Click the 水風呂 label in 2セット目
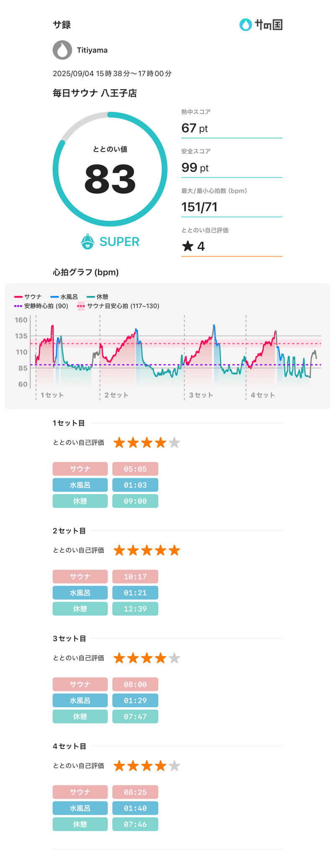The image size is (335, 868). click(x=80, y=593)
